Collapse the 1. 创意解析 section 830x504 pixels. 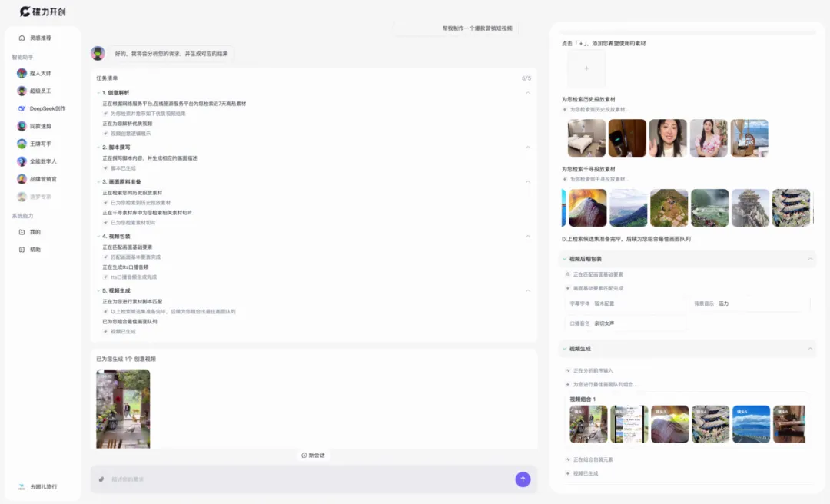pos(527,93)
